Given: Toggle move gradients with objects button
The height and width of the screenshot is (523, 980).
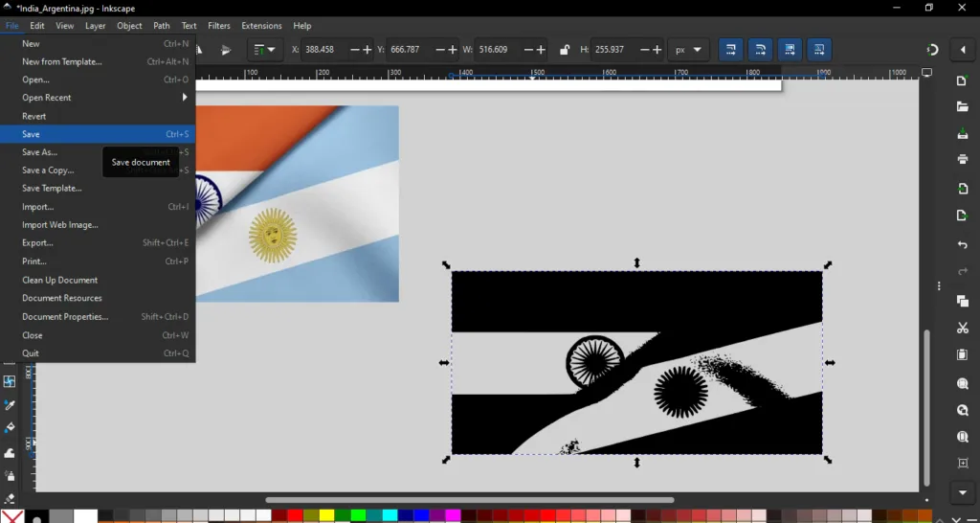Looking at the screenshot, I should point(790,50).
